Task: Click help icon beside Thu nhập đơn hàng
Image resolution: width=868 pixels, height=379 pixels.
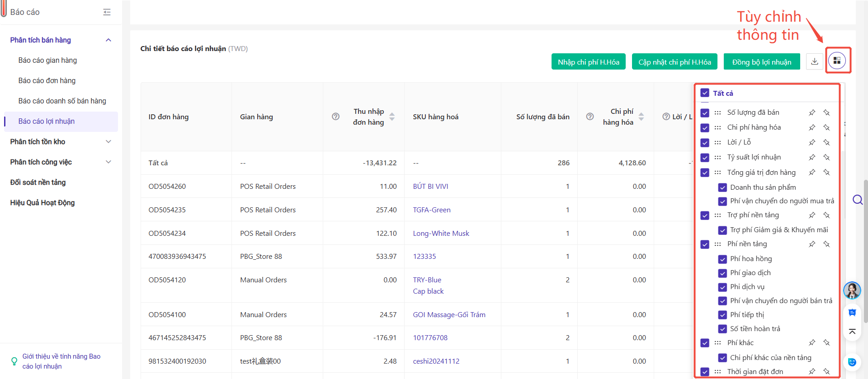Action: tap(335, 117)
